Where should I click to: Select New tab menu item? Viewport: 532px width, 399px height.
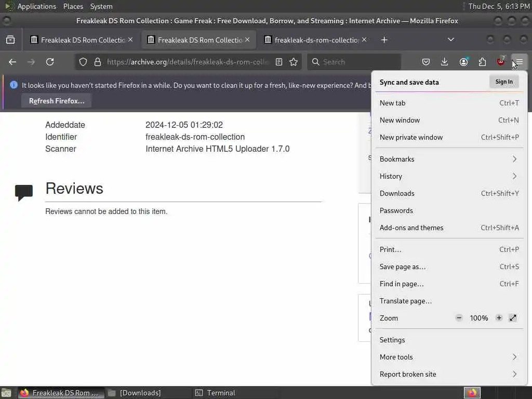pyautogui.click(x=449, y=103)
